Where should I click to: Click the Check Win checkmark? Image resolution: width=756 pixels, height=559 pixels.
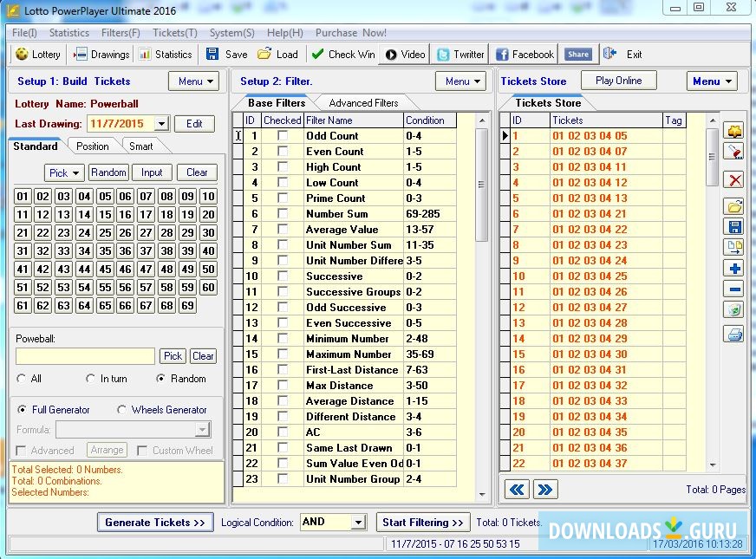click(317, 54)
